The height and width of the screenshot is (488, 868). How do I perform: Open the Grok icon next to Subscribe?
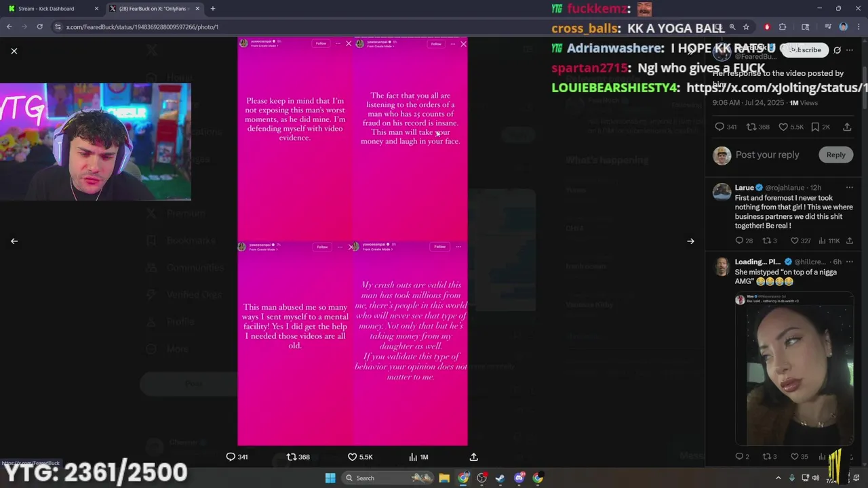(837, 49)
